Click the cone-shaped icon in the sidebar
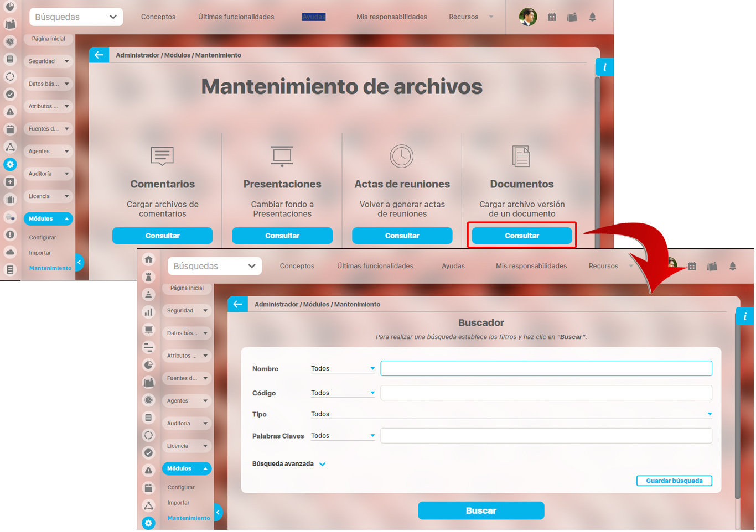The height and width of the screenshot is (532, 756). point(148,294)
